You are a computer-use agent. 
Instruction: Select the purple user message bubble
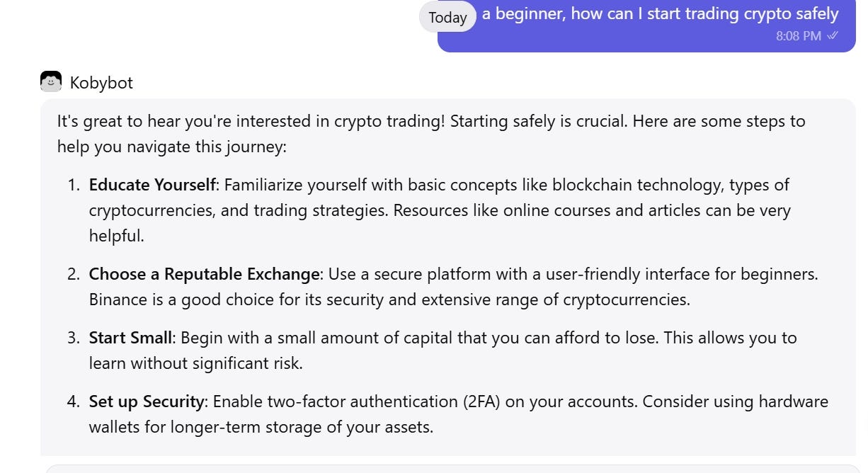pos(646,25)
